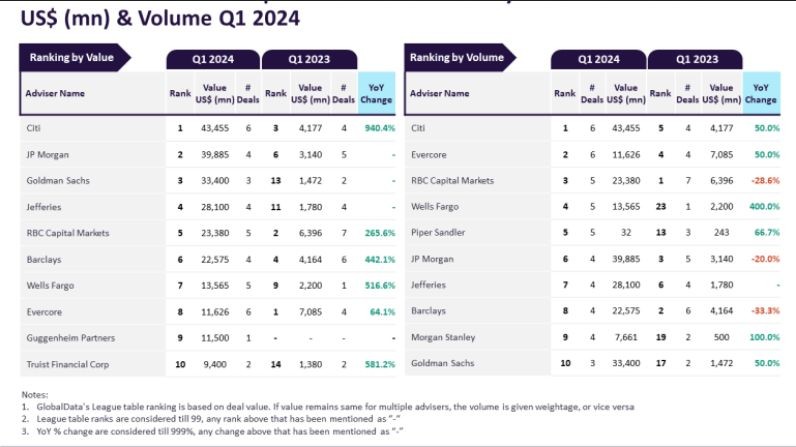Click Adviser Name header in volume table

pyautogui.click(x=440, y=94)
